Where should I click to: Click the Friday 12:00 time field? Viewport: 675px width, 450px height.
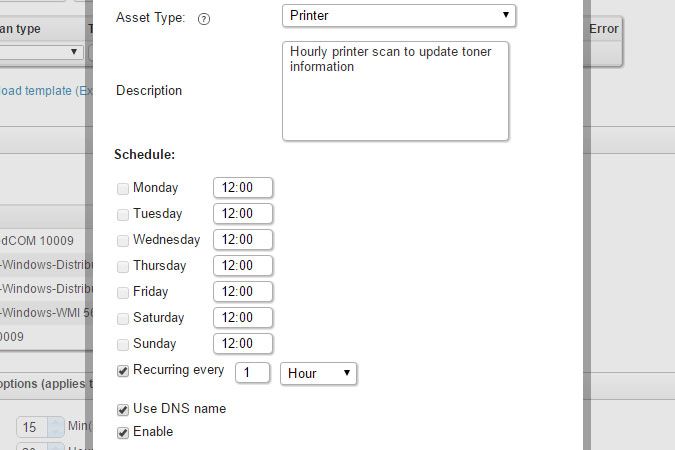(x=243, y=292)
